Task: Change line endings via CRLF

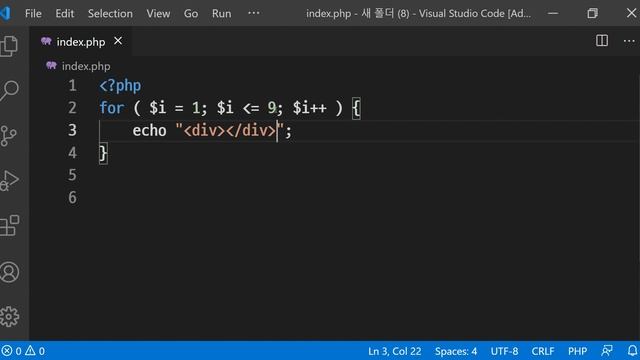Action: tap(542, 351)
